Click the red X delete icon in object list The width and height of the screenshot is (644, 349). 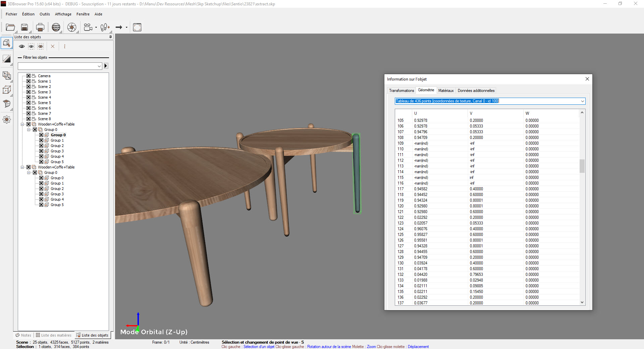point(53,46)
